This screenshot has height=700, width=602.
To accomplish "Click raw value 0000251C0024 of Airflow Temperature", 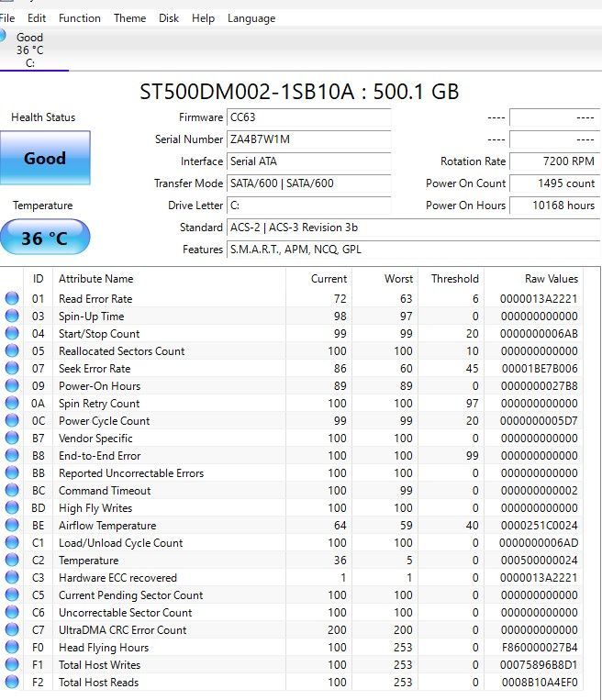I will (x=539, y=525).
